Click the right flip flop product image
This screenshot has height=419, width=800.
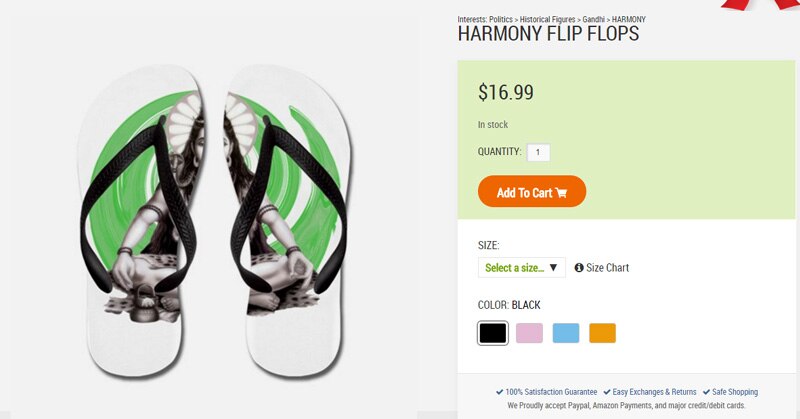(288, 219)
